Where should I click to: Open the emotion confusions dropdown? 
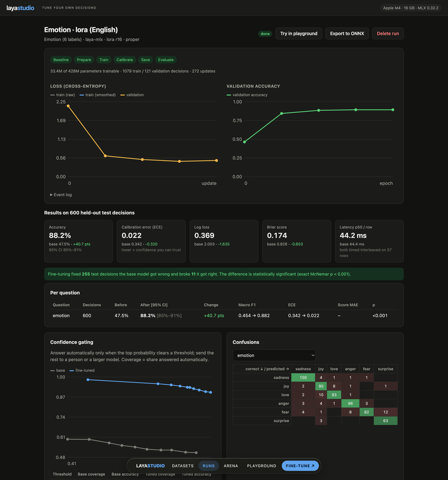pos(274,355)
